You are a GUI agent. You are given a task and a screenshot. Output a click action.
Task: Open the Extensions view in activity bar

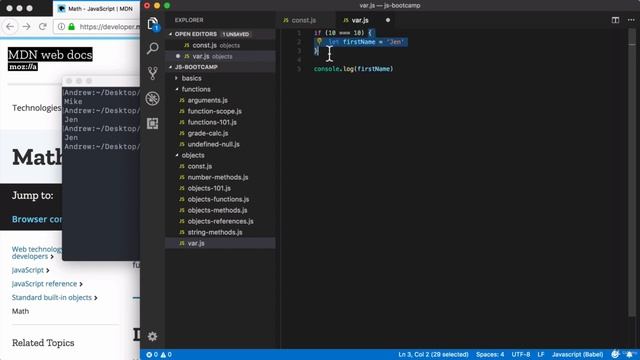[153, 123]
